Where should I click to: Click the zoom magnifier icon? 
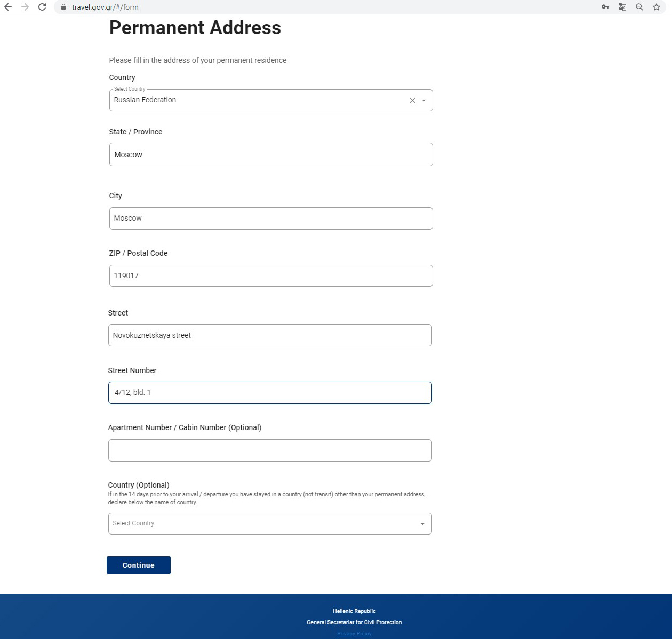639,7
